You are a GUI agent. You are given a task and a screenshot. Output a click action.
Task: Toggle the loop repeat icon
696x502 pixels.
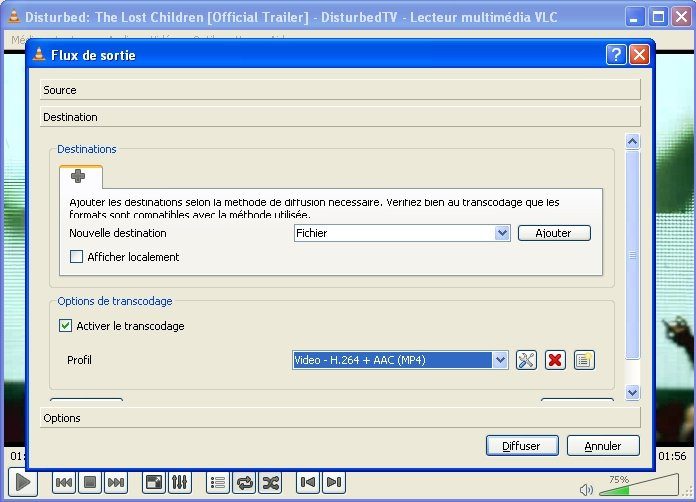245,482
